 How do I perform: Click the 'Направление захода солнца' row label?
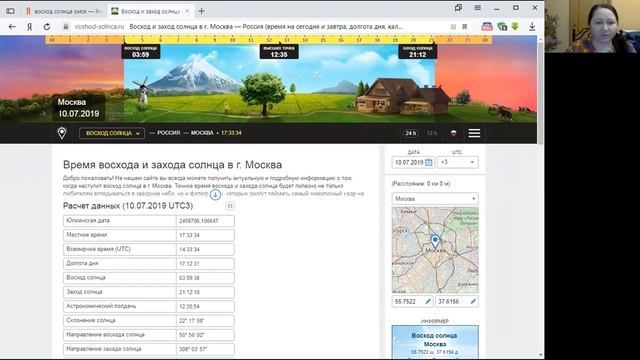[x=104, y=349]
